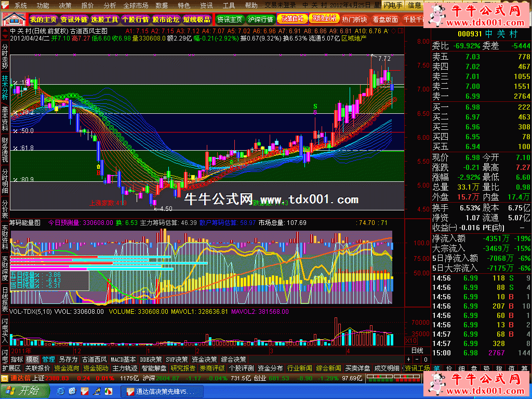The image size is (532, 399).
Task: Open the 特色 menu
Action: coord(184,5)
